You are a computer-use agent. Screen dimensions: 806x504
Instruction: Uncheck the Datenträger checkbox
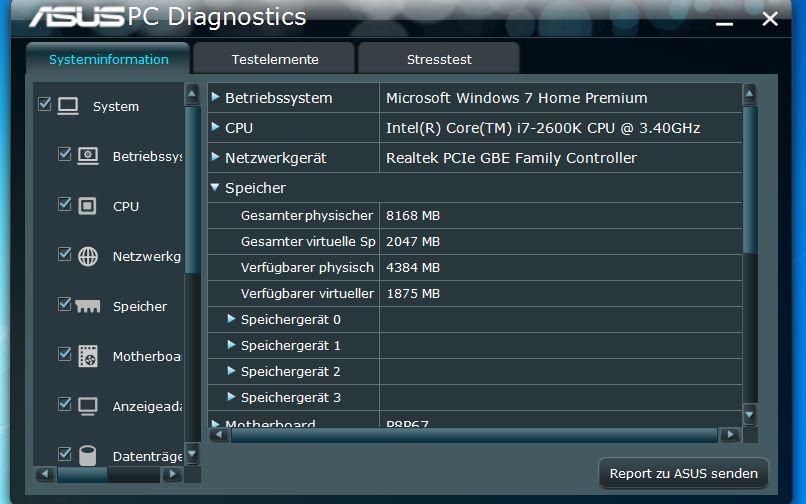coord(64,454)
